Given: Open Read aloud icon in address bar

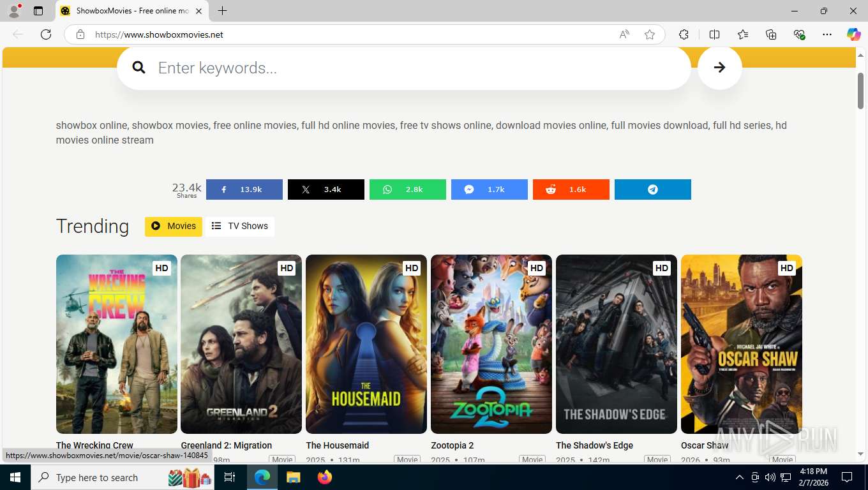Looking at the screenshot, I should 624,34.
